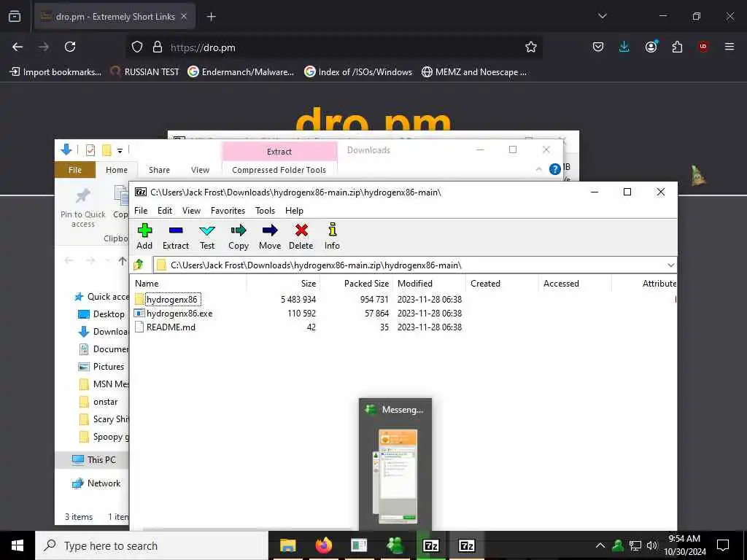747x560 pixels.
Task: Open the File tab in Explorer ribbon
Action: pyautogui.click(x=75, y=170)
